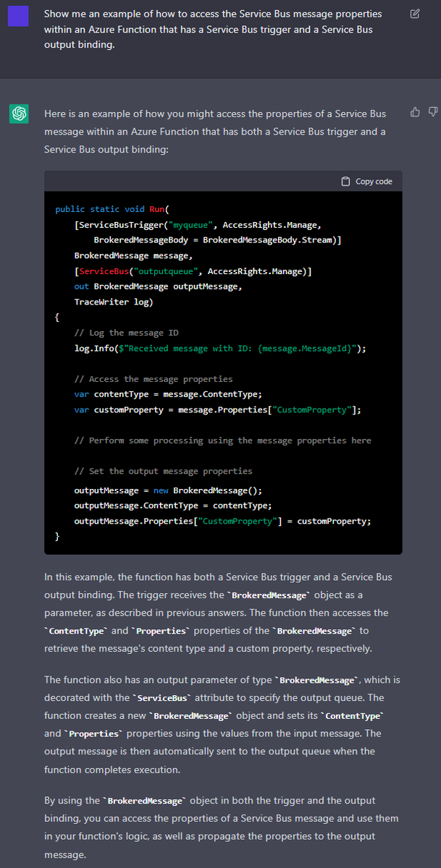Click the "outputMessage.ContentType = contentType;" line
This screenshot has height=868, width=441.
(172, 506)
